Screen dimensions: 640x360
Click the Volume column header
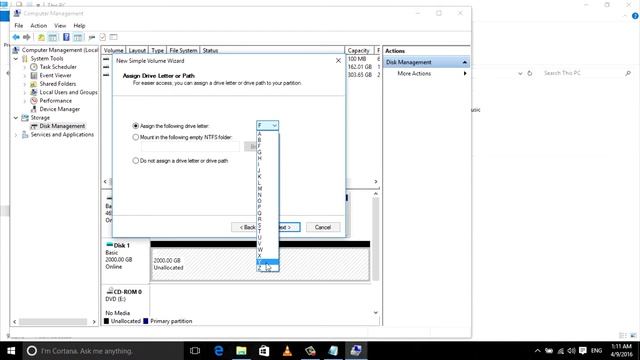click(113, 51)
